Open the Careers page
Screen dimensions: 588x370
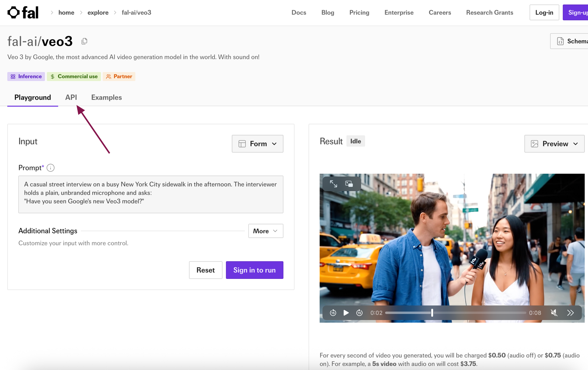[x=440, y=13]
